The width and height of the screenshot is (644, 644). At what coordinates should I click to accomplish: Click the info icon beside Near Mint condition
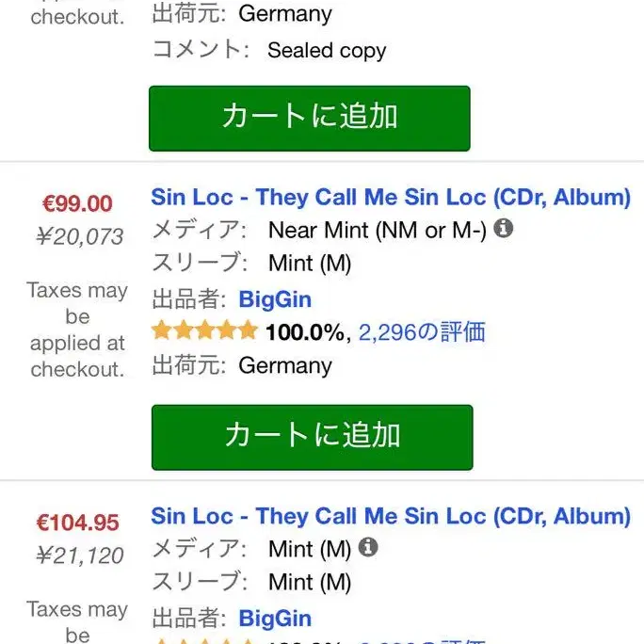coord(504,229)
